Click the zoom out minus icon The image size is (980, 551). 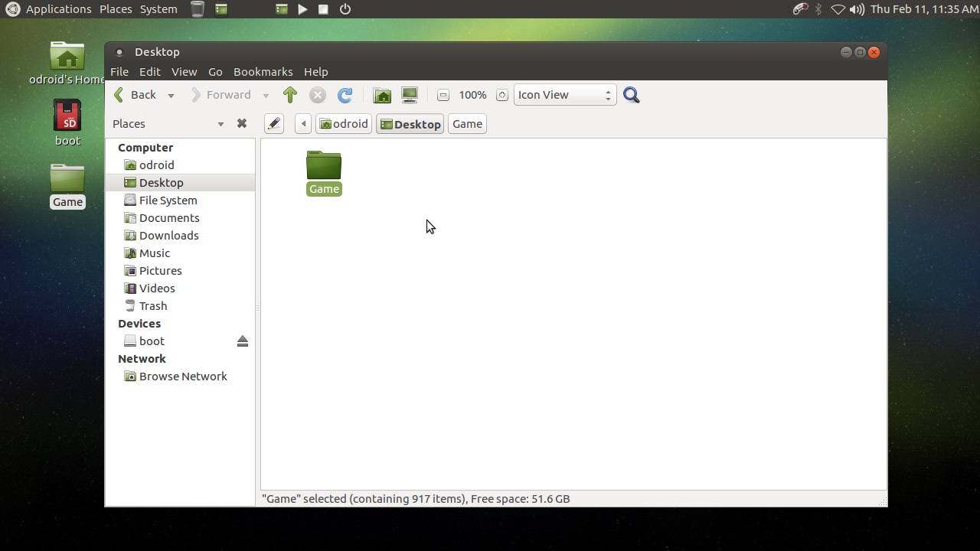click(443, 95)
